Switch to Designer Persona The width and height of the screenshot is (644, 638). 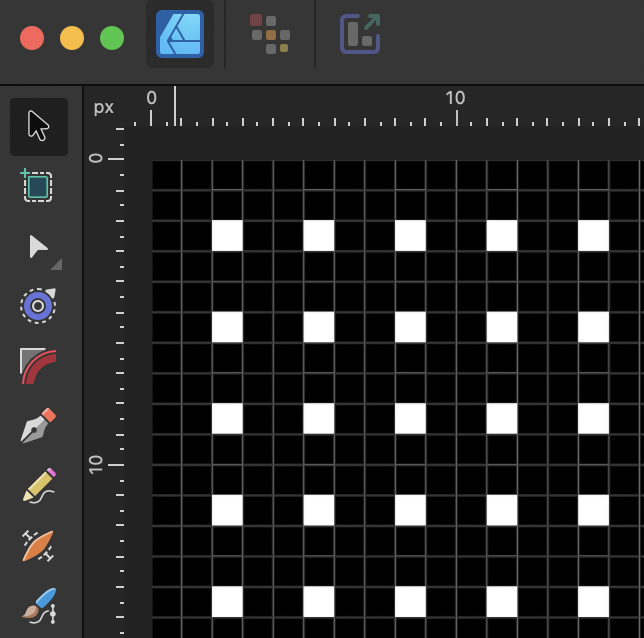tap(180, 34)
